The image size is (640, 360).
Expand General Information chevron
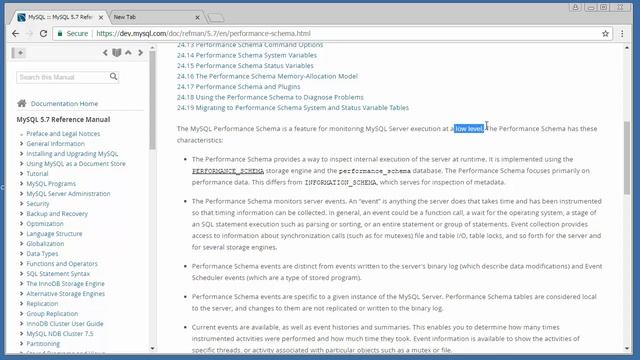pyautogui.click(x=21, y=144)
